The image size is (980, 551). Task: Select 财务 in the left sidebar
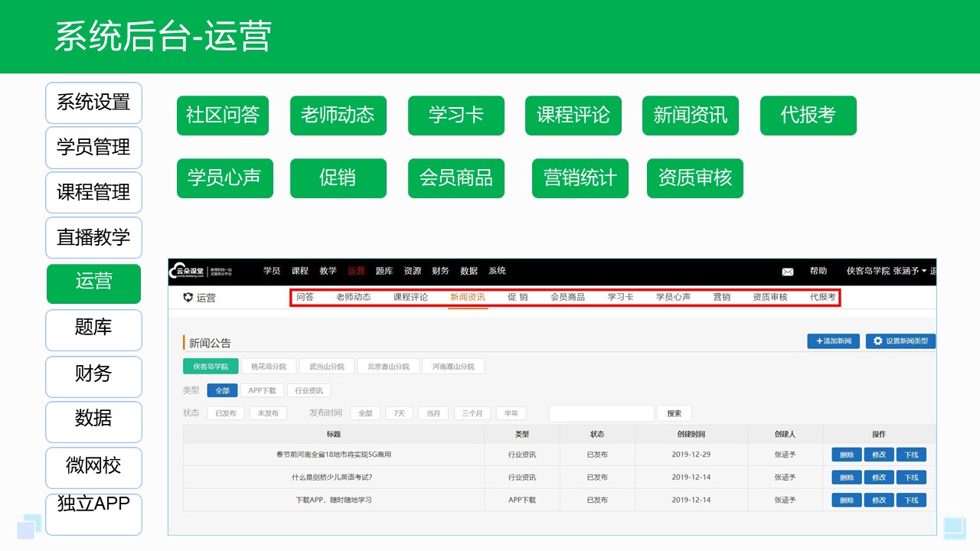coord(93,376)
